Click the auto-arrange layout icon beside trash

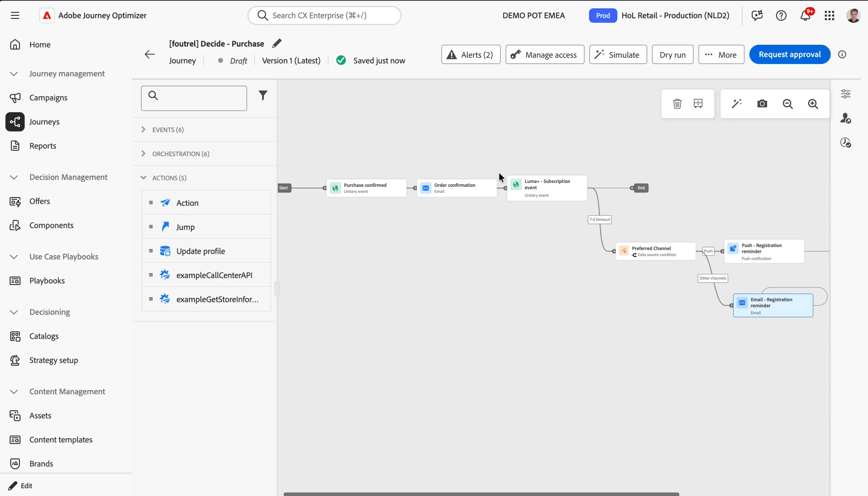pyautogui.click(x=698, y=104)
